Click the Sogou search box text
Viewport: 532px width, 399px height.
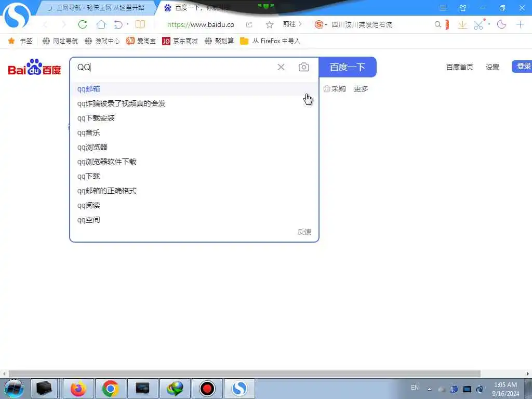(x=362, y=24)
